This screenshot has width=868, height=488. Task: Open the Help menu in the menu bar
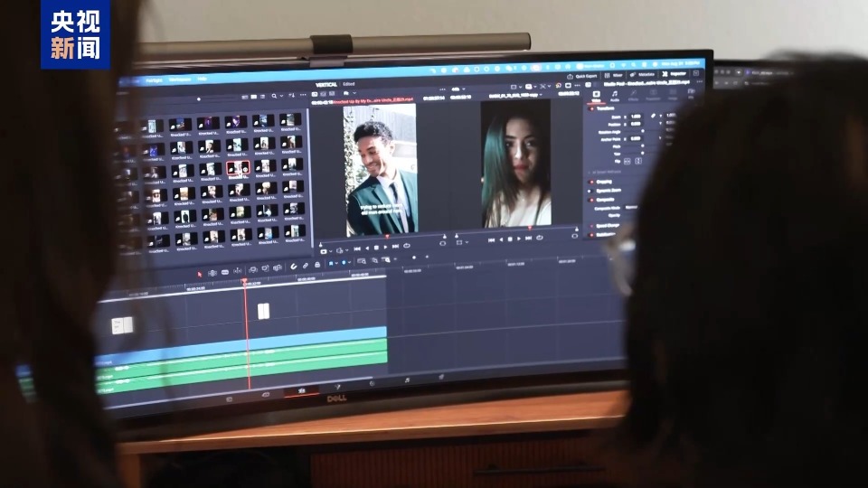pyautogui.click(x=202, y=80)
